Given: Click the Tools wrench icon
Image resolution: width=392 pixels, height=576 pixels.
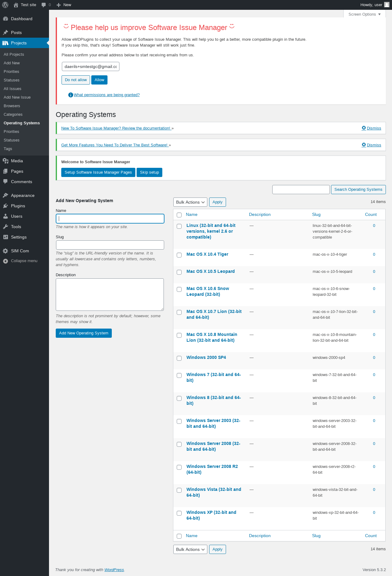Looking at the screenshot, I should point(6,227).
